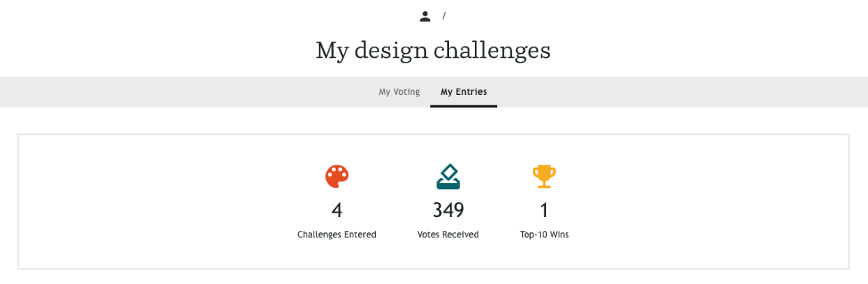Click the gold trophy icon
Viewport: 868px width, 284px height.
pos(544,177)
